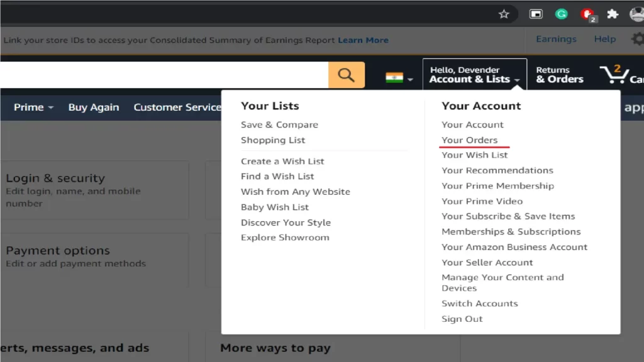The height and width of the screenshot is (362, 644).
Task: Open Your Prime Video
Action: pos(482,201)
